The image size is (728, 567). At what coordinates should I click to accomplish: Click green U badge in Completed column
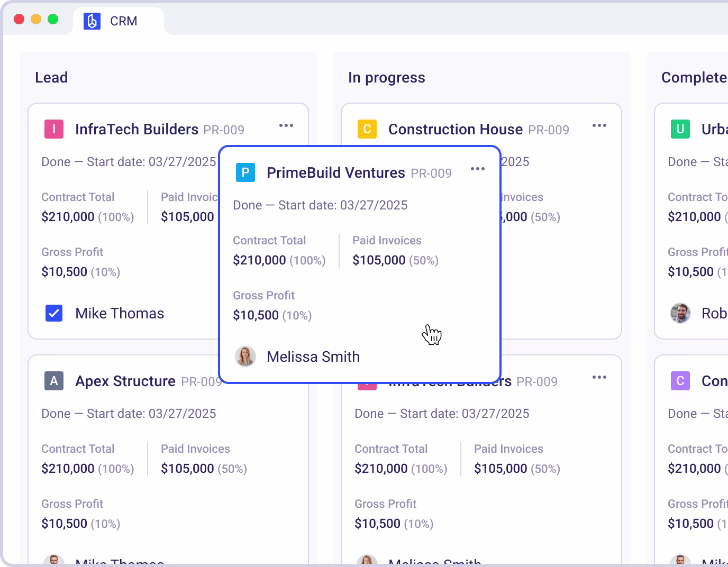pos(680,129)
